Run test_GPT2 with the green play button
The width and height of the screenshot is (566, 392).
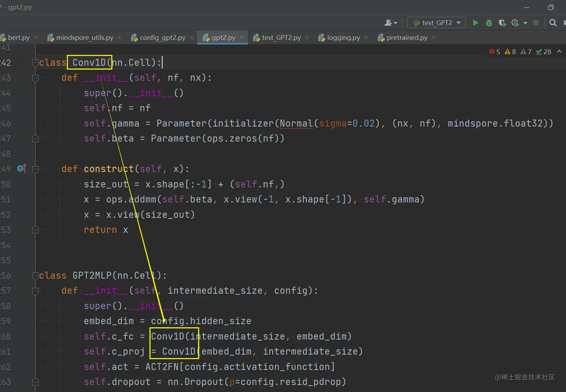pyautogui.click(x=475, y=23)
